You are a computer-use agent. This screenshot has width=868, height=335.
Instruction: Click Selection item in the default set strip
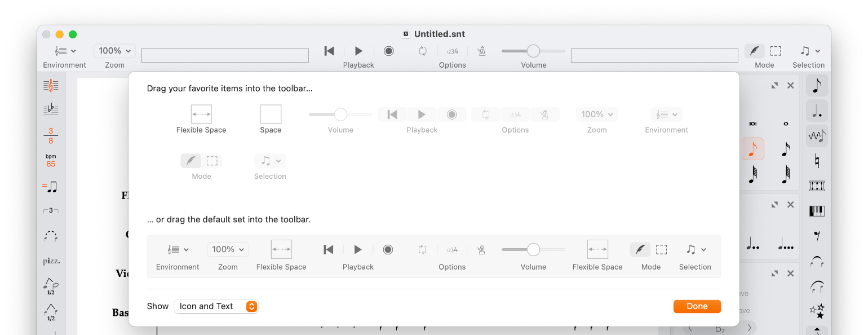click(x=695, y=249)
